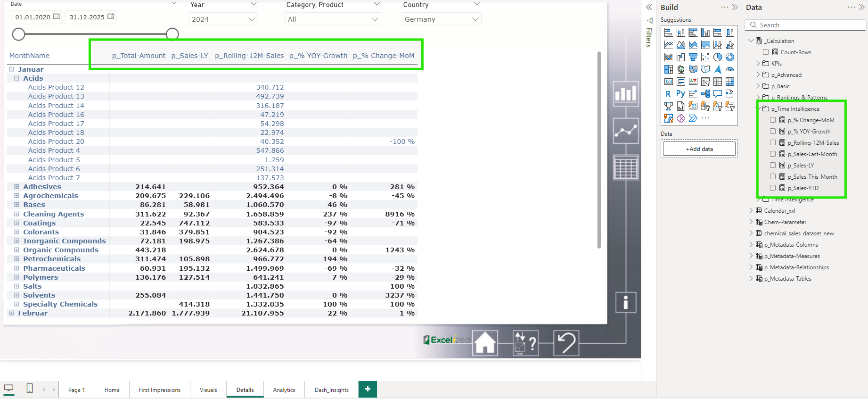Screen dimensions: 868x399
Task: Select the funnel chart visual icon
Action: tap(693, 57)
